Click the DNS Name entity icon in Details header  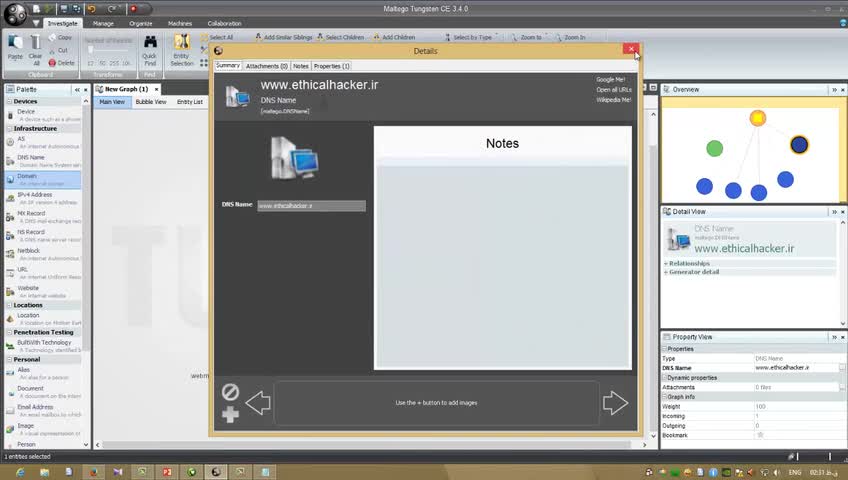pos(237,96)
